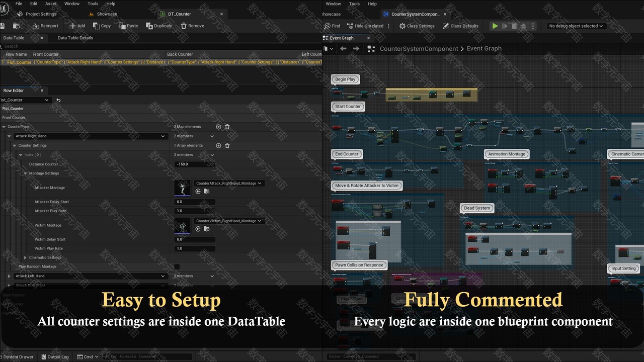Viewport: 644px width, 362px height.
Task: Toggle the Play Random Montage checkbox
Action: click(x=177, y=267)
